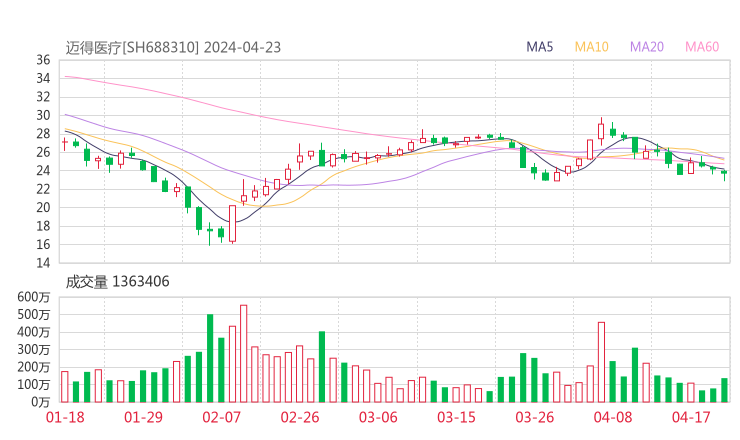Click the 01-18 date axis label

pyautogui.click(x=65, y=417)
